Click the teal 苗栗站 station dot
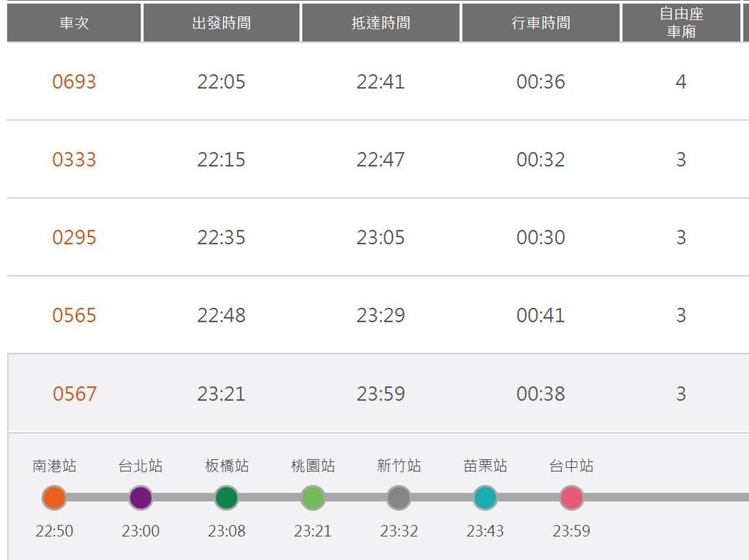The height and width of the screenshot is (560, 749). pos(485,497)
